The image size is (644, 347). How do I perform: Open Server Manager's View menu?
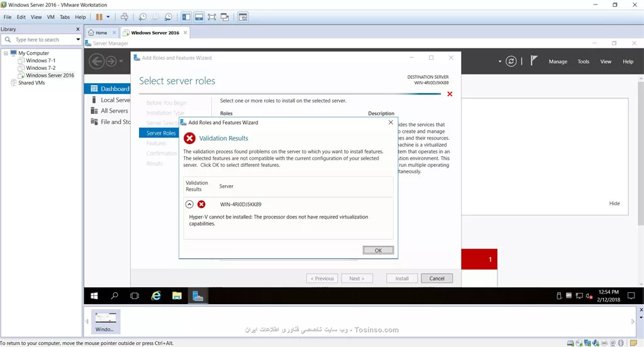(606, 62)
